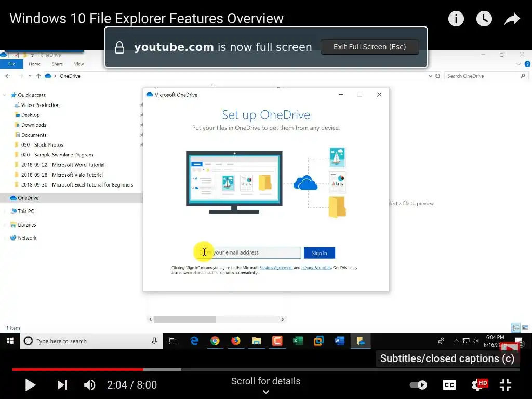Open Task View on the taskbar
Screen dimensions: 532x399
[172, 341]
